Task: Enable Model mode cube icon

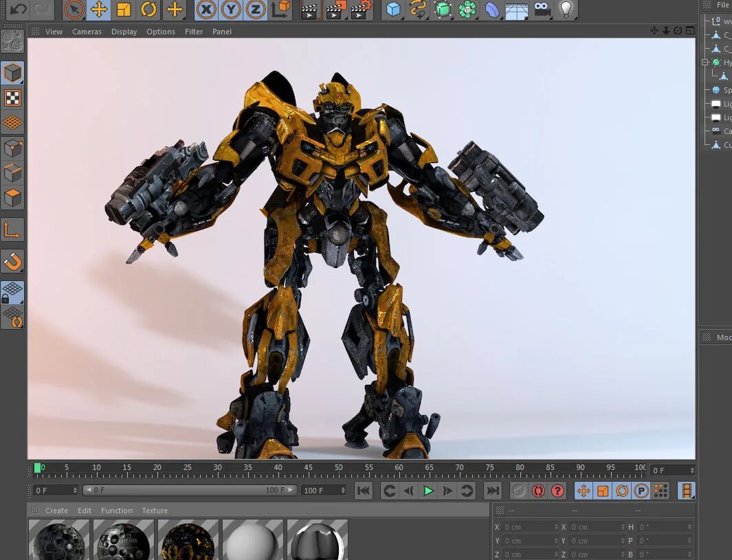Action: 12,73
